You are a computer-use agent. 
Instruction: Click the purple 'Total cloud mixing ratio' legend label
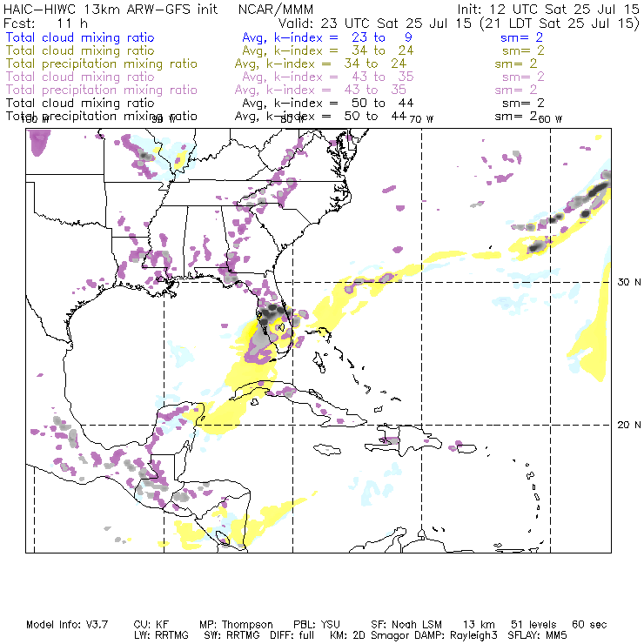click(80, 77)
